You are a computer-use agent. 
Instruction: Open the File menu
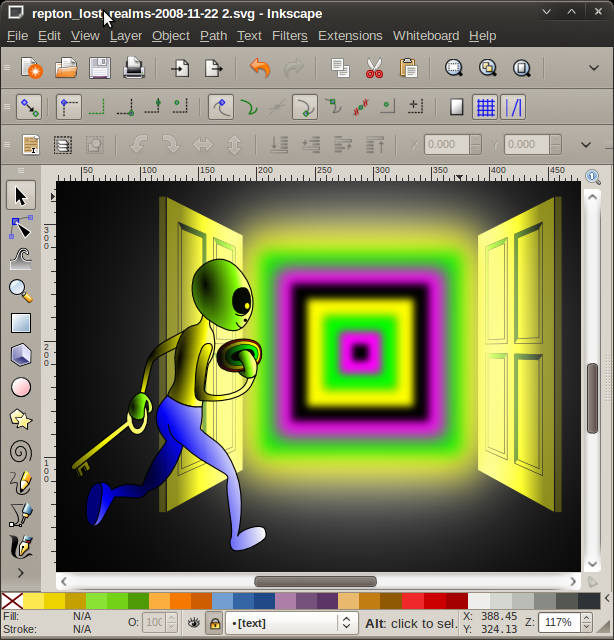[18, 36]
